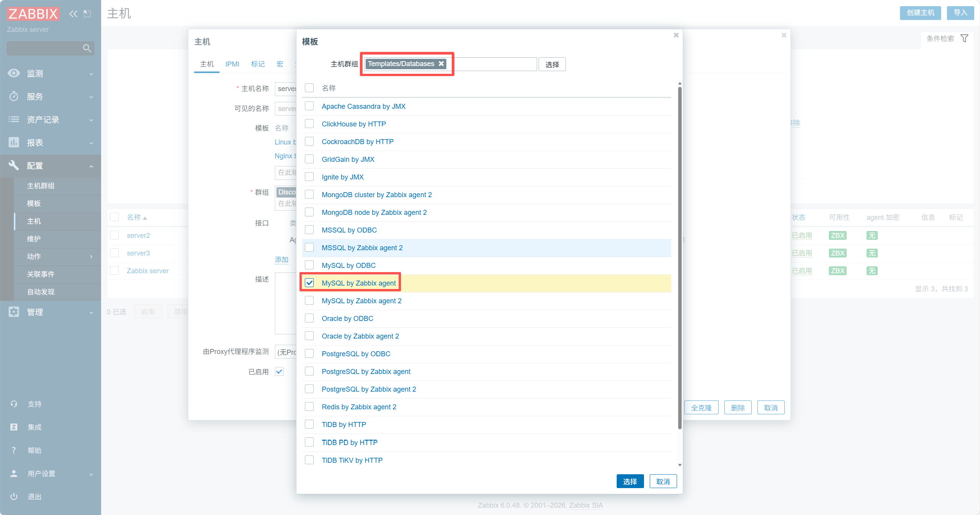
Task: Collapse the 配置 menu
Action: click(x=91, y=166)
